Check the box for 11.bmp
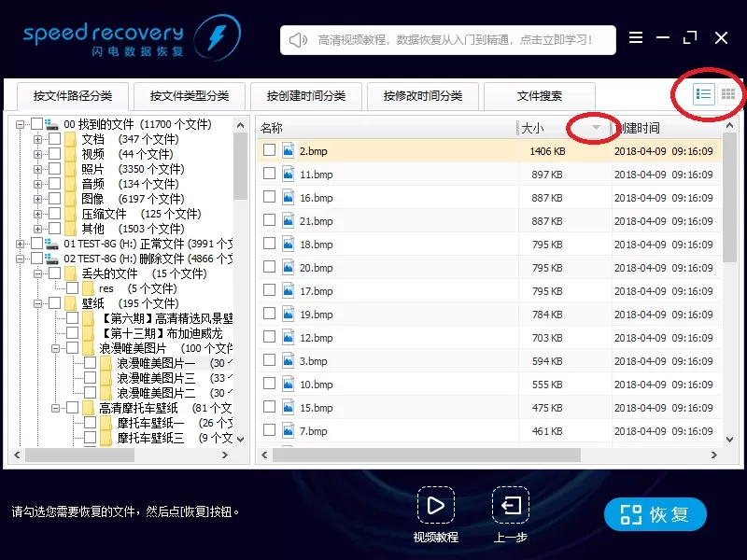This screenshot has width=747, height=560. point(269,174)
